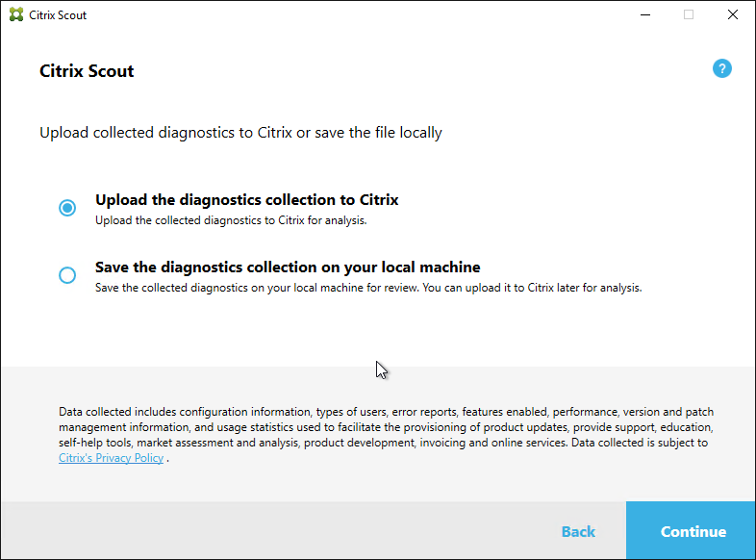The image size is (756, 560).
Task: Select the upload to Citrix radio button
Action: pyautogui.click(x=67, y=208)
